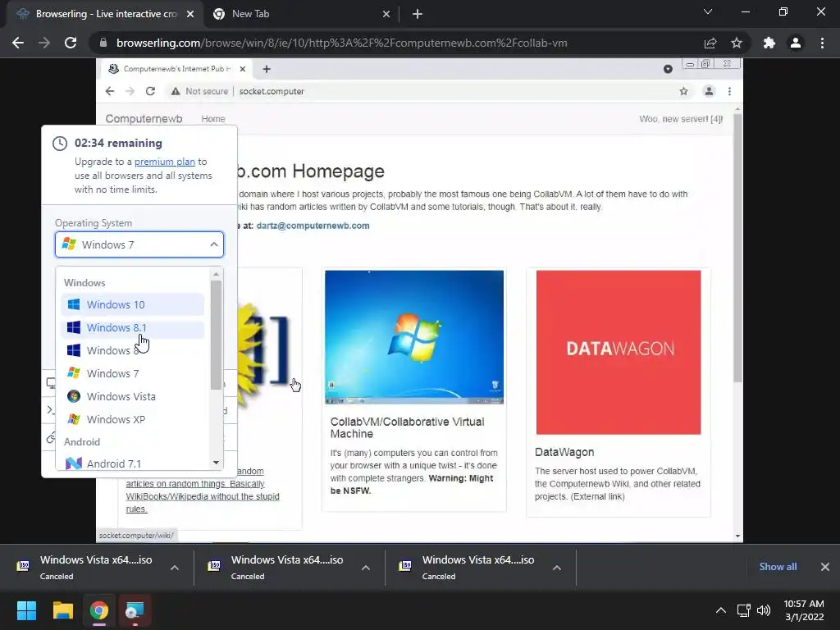
Task: Click the Windows 10 logo icon
Action: point(74,304)
